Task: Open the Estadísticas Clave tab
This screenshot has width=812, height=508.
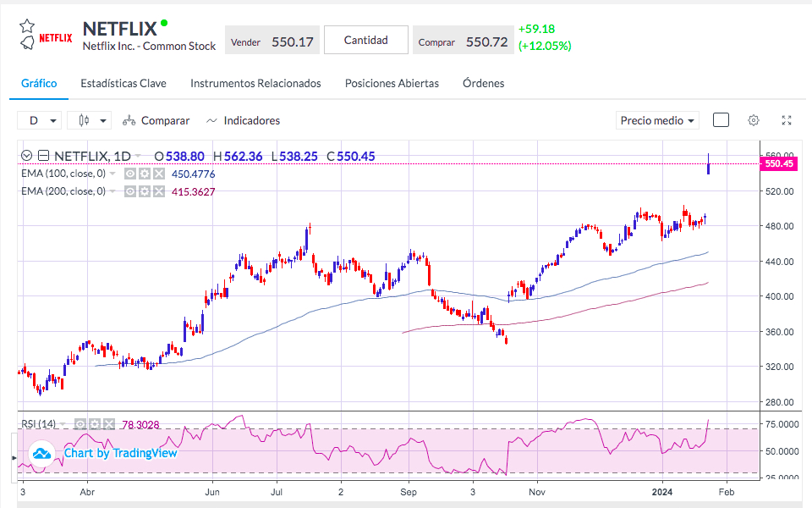Action: [123, 84]
